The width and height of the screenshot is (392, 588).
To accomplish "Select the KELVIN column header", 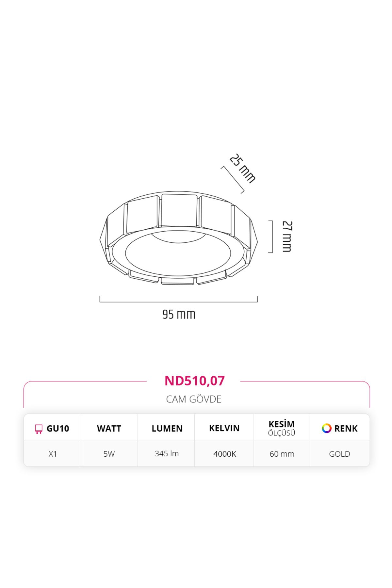I will click(x=224, y=428).
